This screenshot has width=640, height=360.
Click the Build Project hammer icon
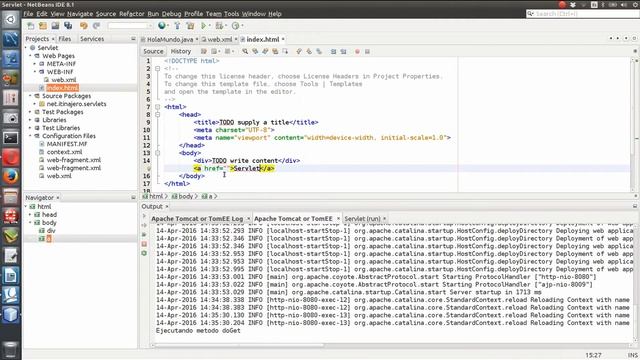pyautogui.click(x=177, y=26)
